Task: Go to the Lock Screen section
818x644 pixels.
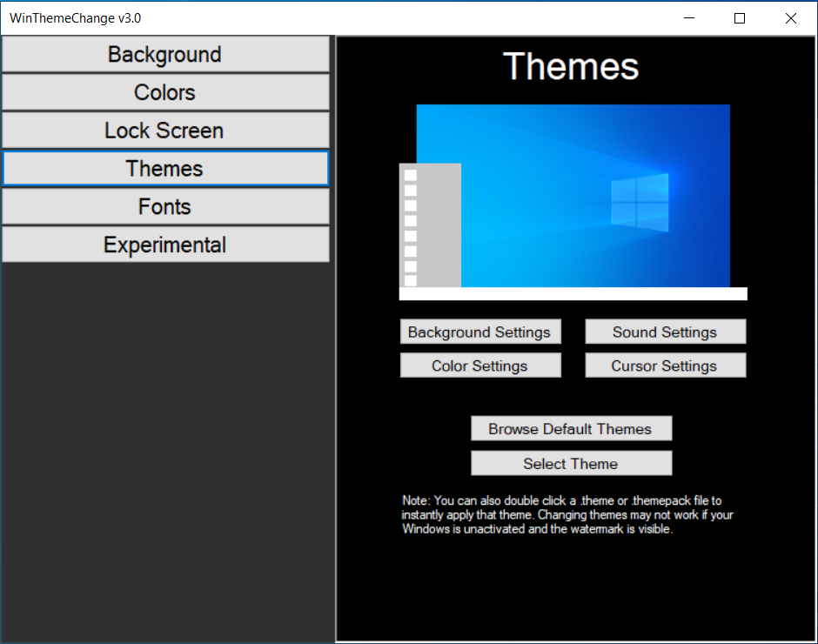Action: coord(165,131)
